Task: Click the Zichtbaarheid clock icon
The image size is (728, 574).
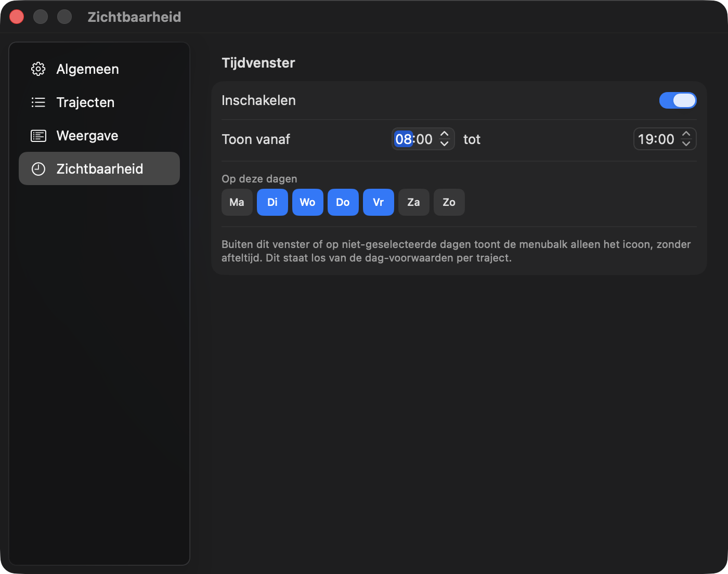Action: 38,169
